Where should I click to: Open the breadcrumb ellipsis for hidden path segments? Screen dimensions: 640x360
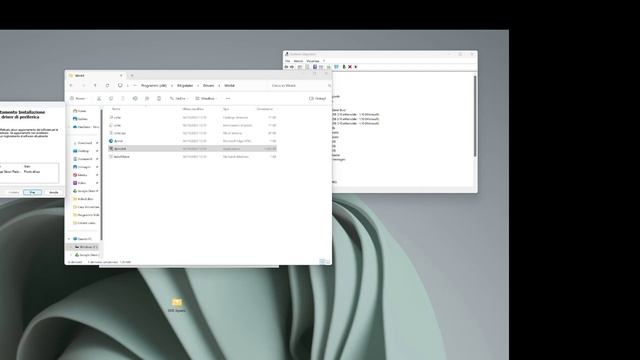[135, 86]
